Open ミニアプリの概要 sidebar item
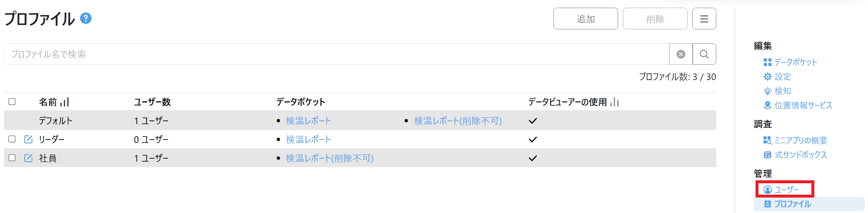Image resolution: width=868 pixels, height=213 pixels. (800, 140)
